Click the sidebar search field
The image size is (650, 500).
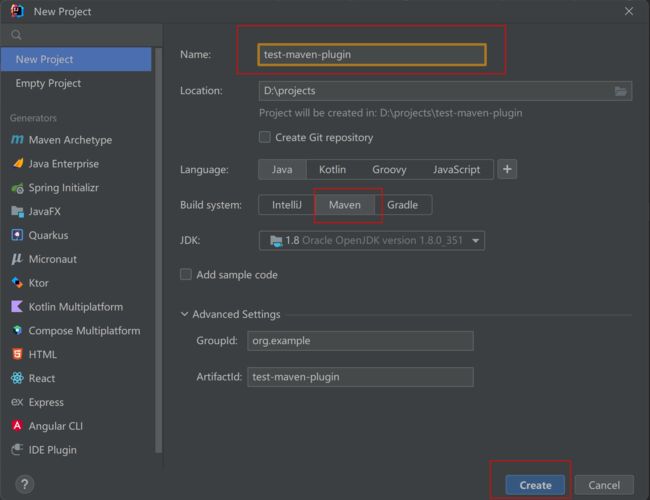click(x=81, y=35)
